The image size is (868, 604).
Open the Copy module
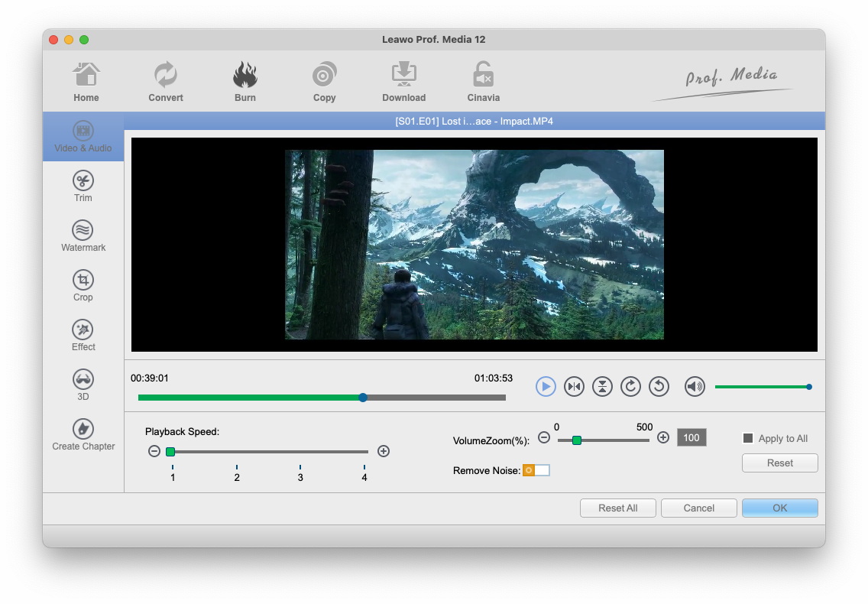coord(325,82)
